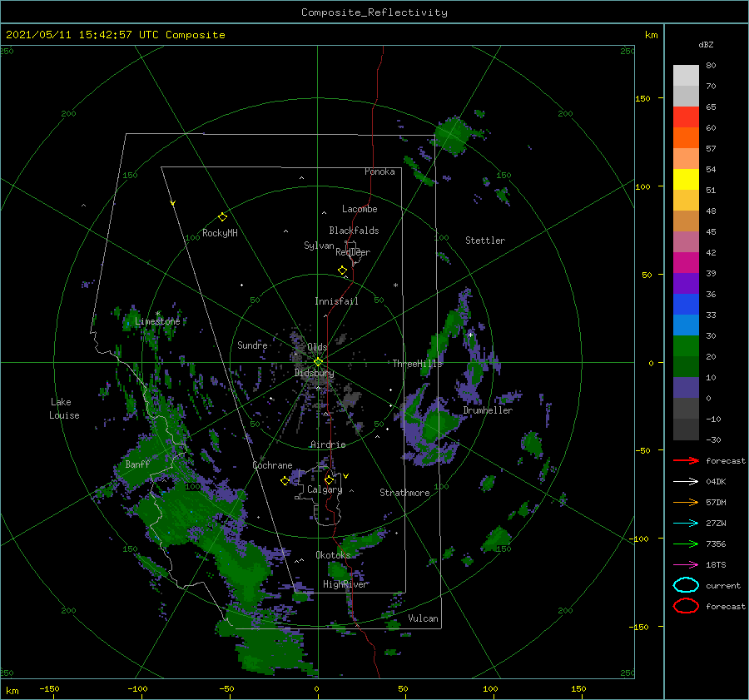Viewport: 749px width, 700px height.
Task: Click the green 7356 arrow icon
Action: pos(686,544)
